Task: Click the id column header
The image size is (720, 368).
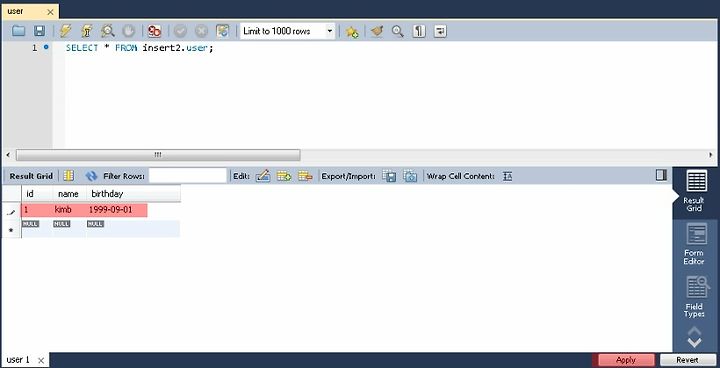Action: 37,194
